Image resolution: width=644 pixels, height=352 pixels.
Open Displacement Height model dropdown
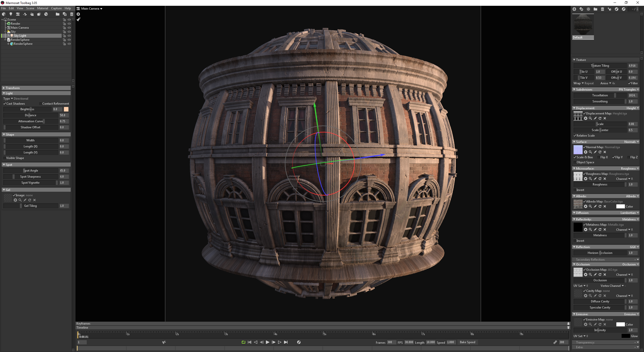coord(632,108)
